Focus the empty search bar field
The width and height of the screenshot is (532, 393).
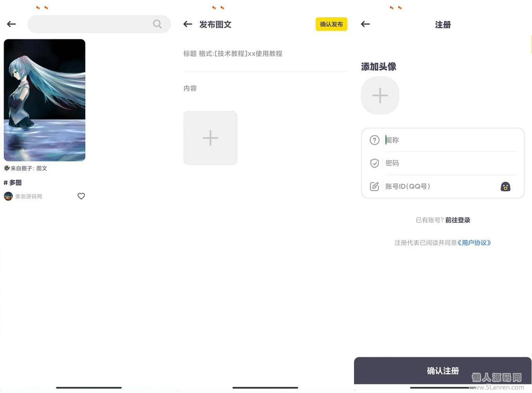(99, 24)
